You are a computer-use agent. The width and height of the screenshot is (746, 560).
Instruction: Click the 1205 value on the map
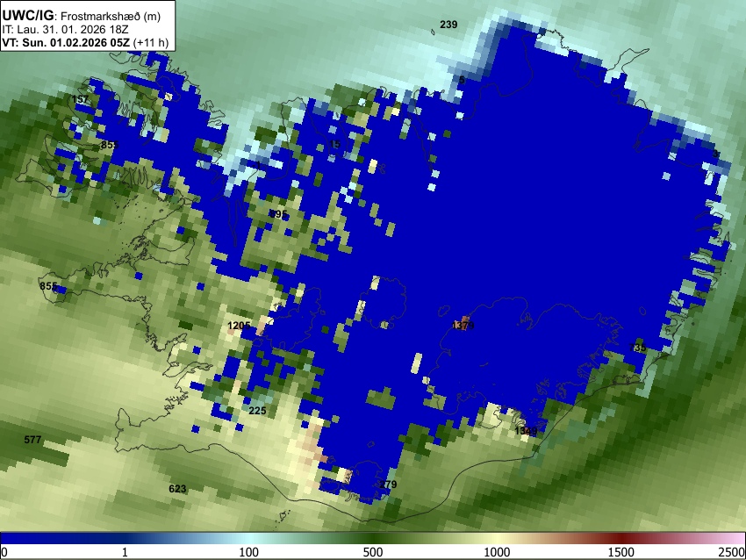(x=239, y=326)
